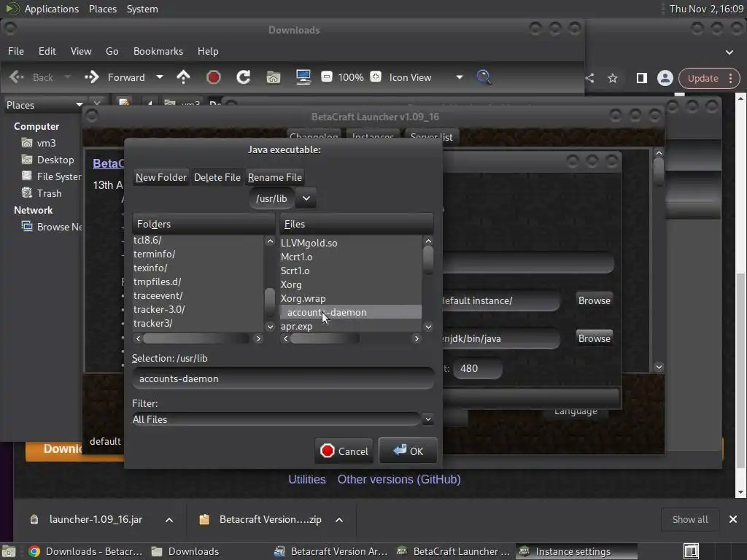The width and height of the screenshot is (747, 560).
Task: Close the downloads bar with X
Action: [x=732, y=519]
